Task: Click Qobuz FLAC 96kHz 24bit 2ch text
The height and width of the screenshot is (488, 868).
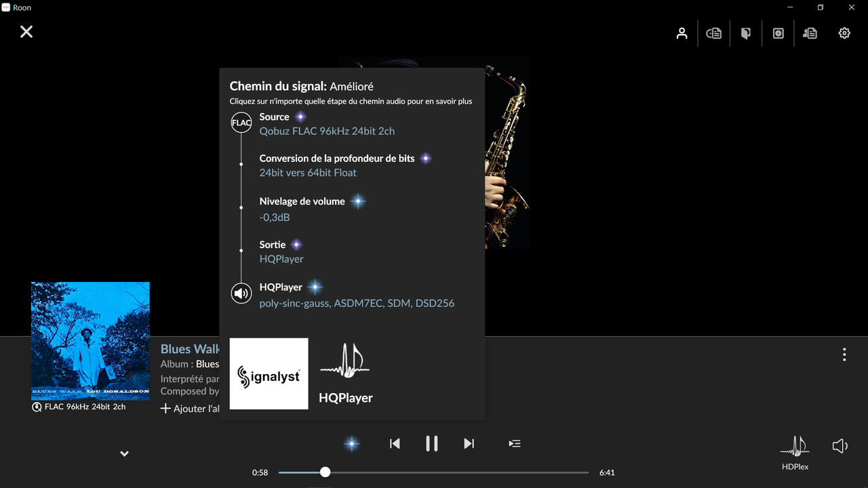Action: (327, 131)
